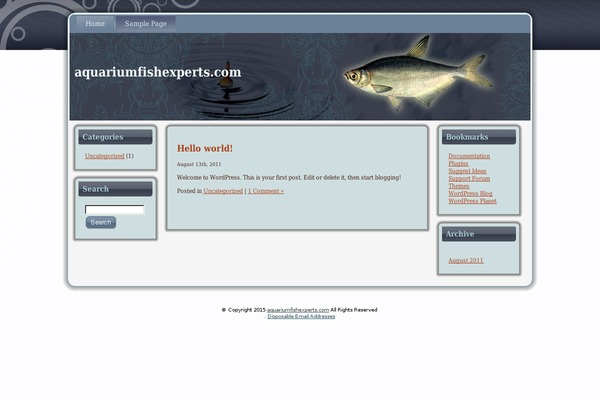This screenshot has height=400, width=600.
Task: Open the WordPress Planet bookmark
Action: 472,201
